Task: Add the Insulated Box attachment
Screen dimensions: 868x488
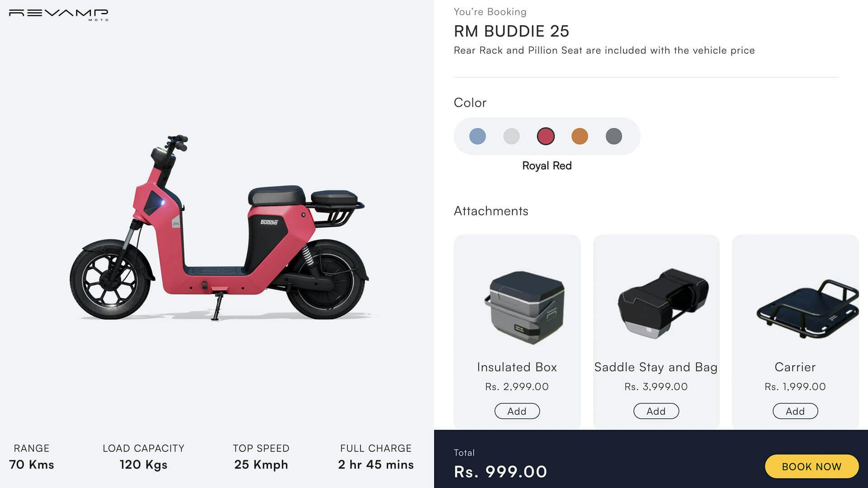Action: pyautogui.click(x=517, y=411)
